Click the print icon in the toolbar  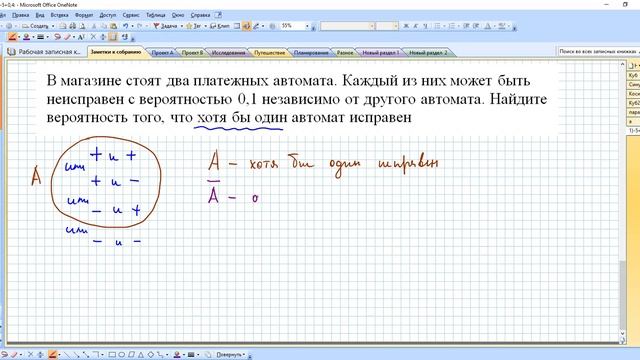[x=72, y=26]
